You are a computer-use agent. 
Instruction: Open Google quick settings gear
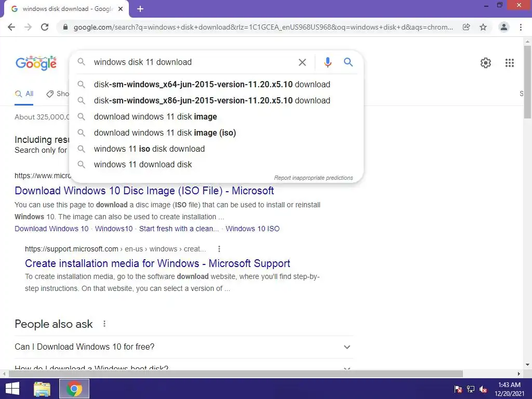(486, 63)
